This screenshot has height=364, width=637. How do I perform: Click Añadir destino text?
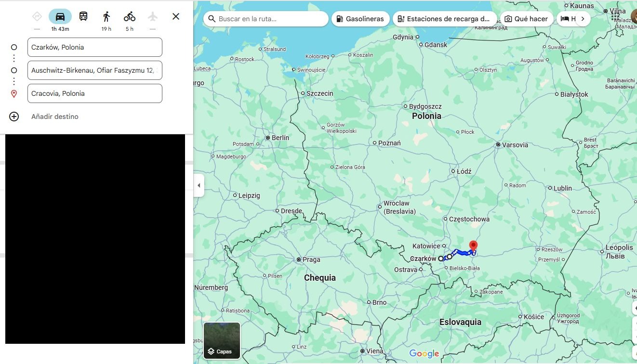[x=55, y=117]
